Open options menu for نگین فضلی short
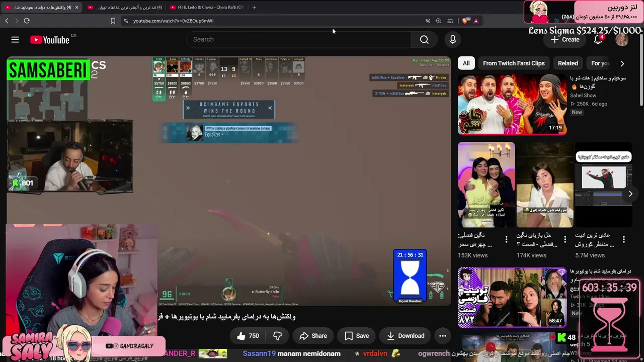The width and height of the screenshot is (644, 362). point(506,239)
